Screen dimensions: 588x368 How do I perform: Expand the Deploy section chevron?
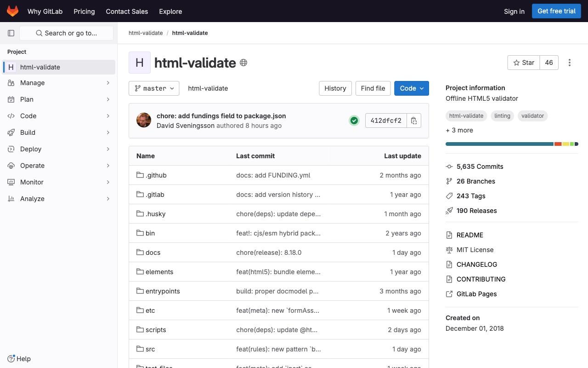point(108,149)
